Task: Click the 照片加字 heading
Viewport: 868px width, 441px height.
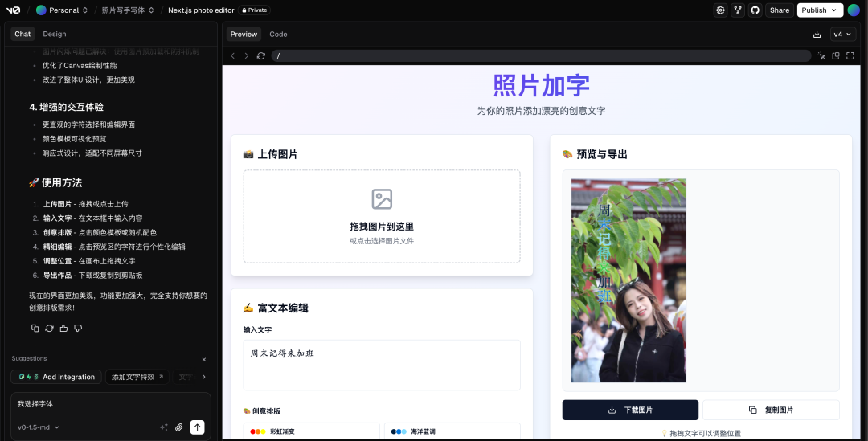Action: pos(541,86)
